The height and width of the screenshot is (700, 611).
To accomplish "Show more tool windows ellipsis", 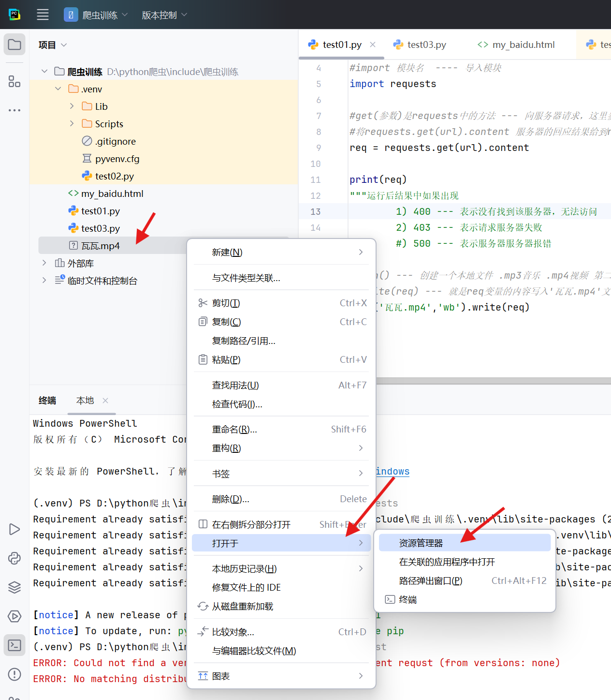I will 15,110.
